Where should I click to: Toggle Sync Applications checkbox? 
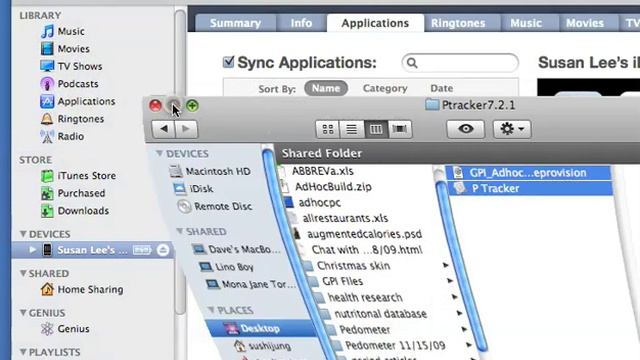tap(228, 62)
